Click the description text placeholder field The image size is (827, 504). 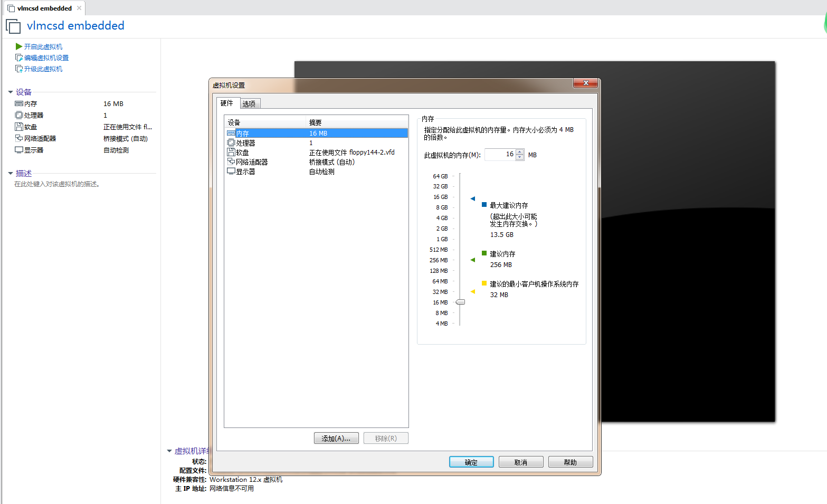(x=57, y=184)
